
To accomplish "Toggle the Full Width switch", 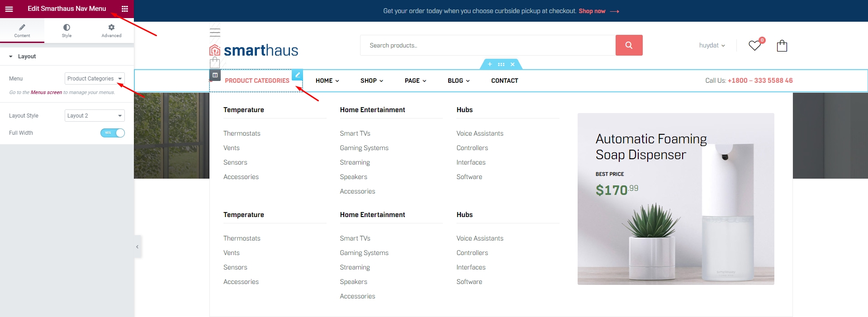I will 112,133.
